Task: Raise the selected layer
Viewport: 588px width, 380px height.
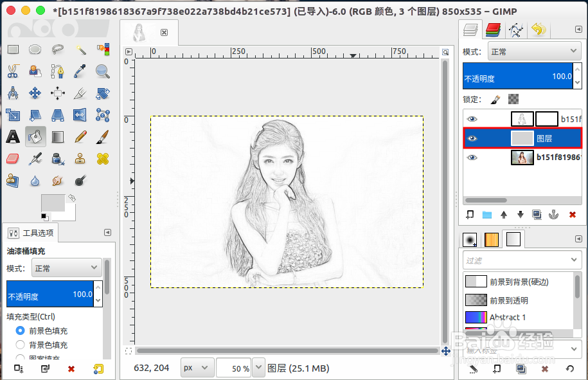Action: coord(504,215)
